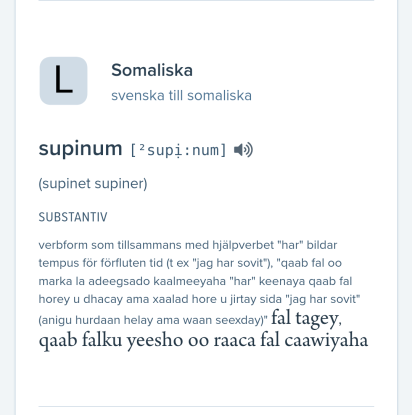Click the phrase 'tempus för förfluten tid'
This screenshot has height=415, width=412.
101,263
